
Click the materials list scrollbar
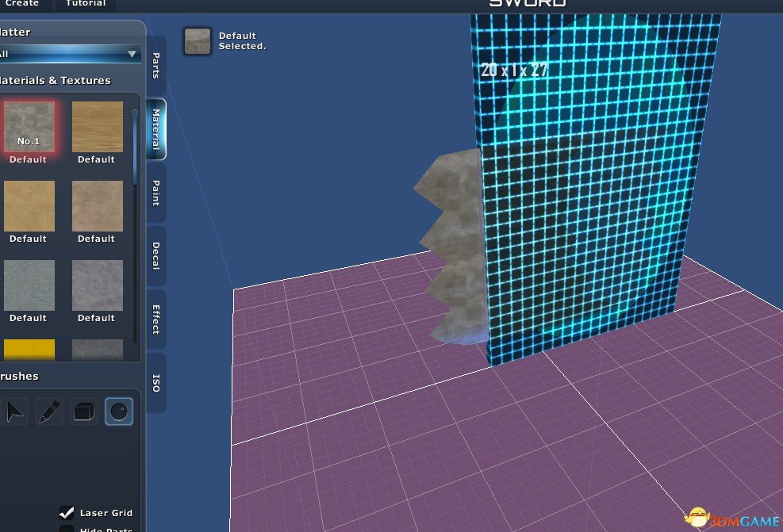pos(134,147)
